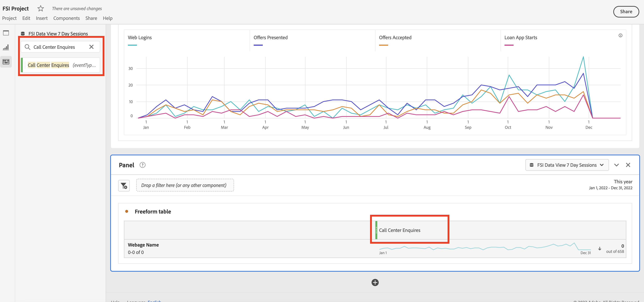Open the Project menu
Image resolution: width=644 pixels, height=302 pixels.
tap(9, 18)
